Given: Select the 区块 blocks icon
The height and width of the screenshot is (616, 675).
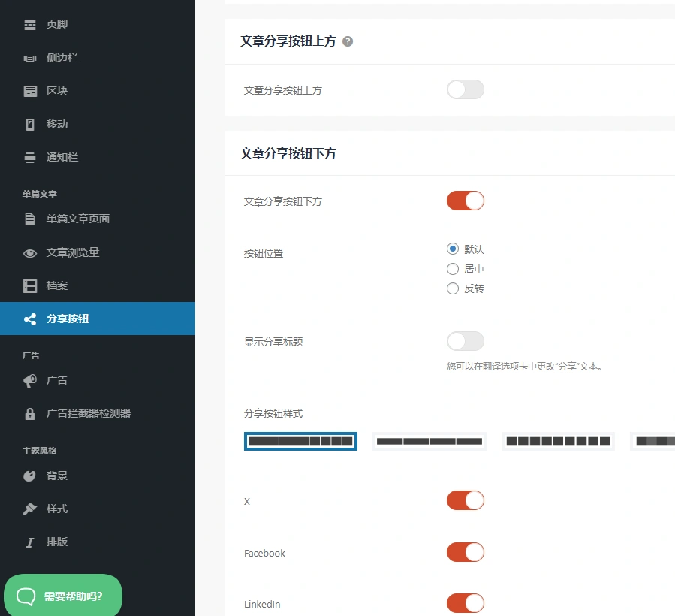Looking at the screenshot, I should (x=29, y=91).
